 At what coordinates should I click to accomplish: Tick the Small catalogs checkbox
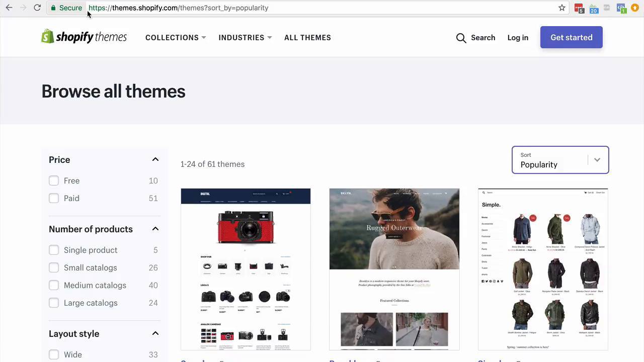(x=54, y=267)
